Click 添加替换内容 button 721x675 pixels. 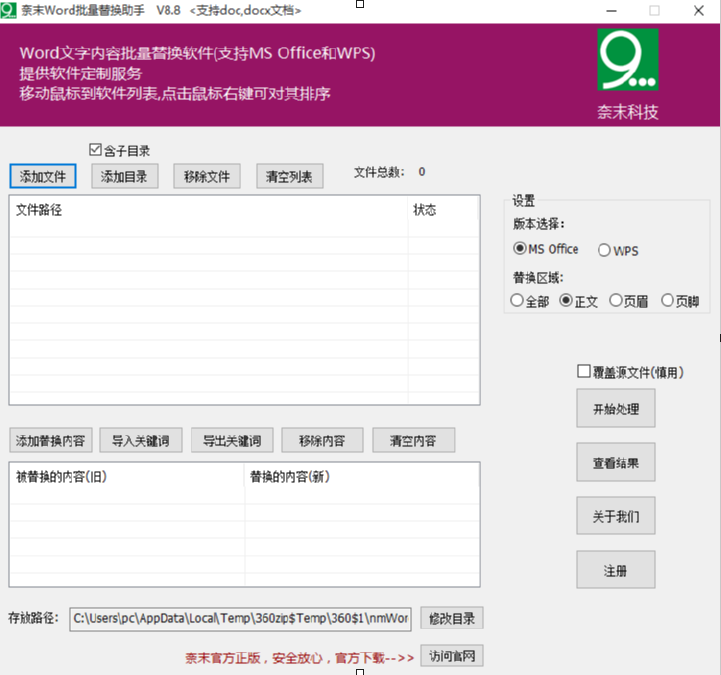pos(51,440)
